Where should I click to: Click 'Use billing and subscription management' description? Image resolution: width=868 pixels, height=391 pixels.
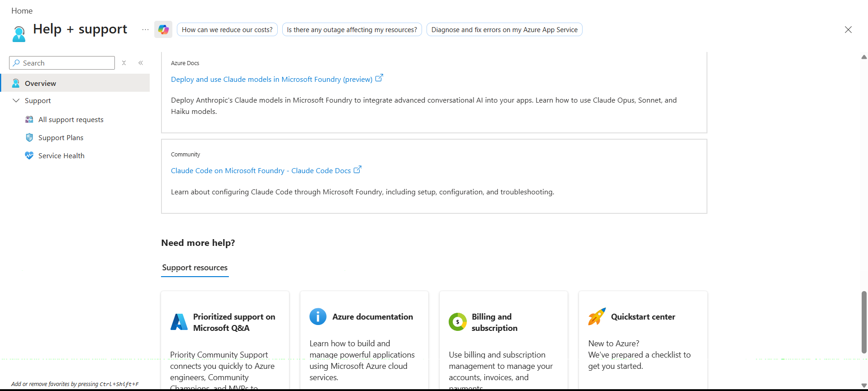point(501,371)
